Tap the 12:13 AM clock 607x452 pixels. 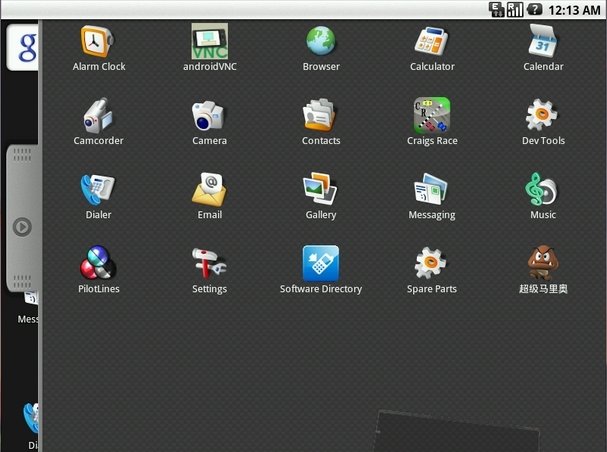(574, 10)
